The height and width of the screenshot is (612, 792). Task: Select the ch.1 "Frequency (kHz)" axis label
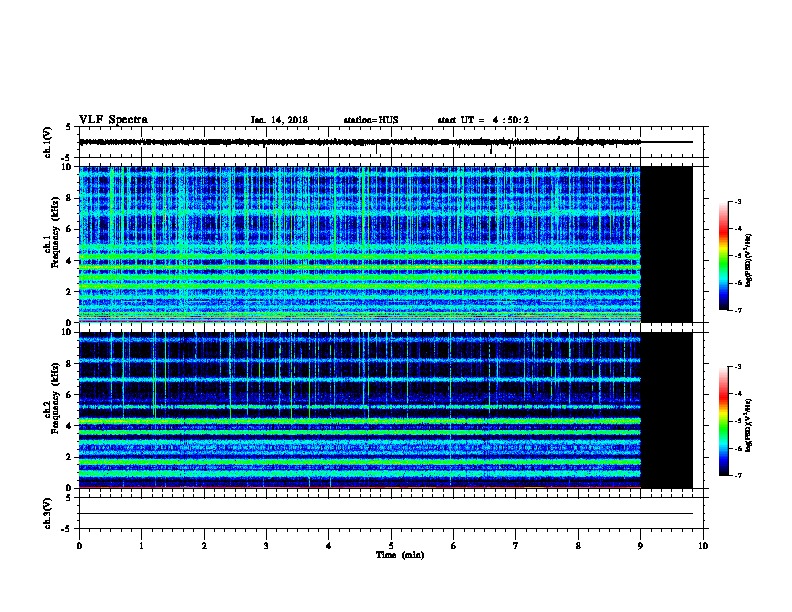55,232
